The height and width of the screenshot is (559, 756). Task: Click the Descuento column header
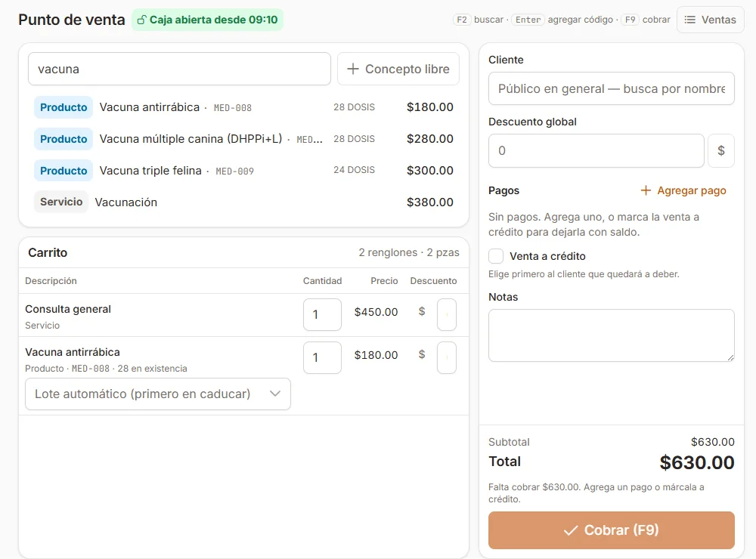433,280
